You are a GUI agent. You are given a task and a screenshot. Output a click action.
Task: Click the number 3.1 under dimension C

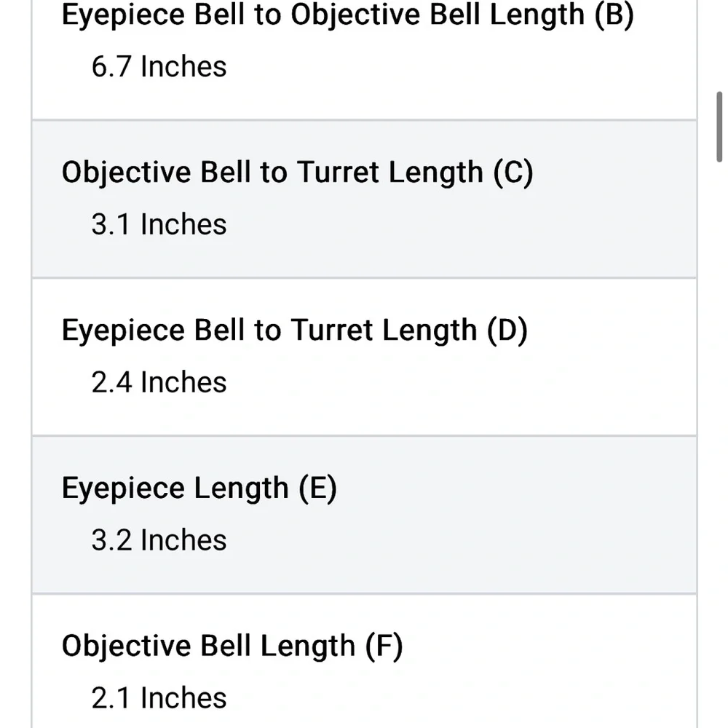pos(111,224)
